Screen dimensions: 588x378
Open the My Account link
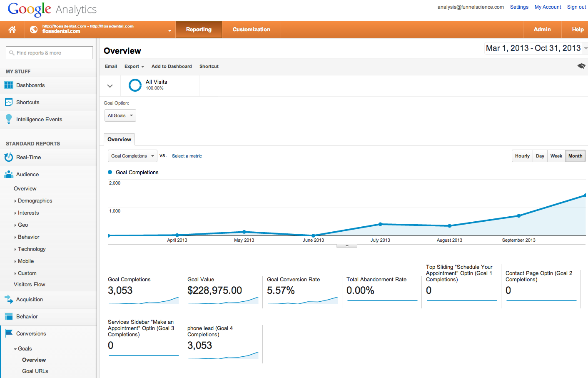tap(548, 7)
